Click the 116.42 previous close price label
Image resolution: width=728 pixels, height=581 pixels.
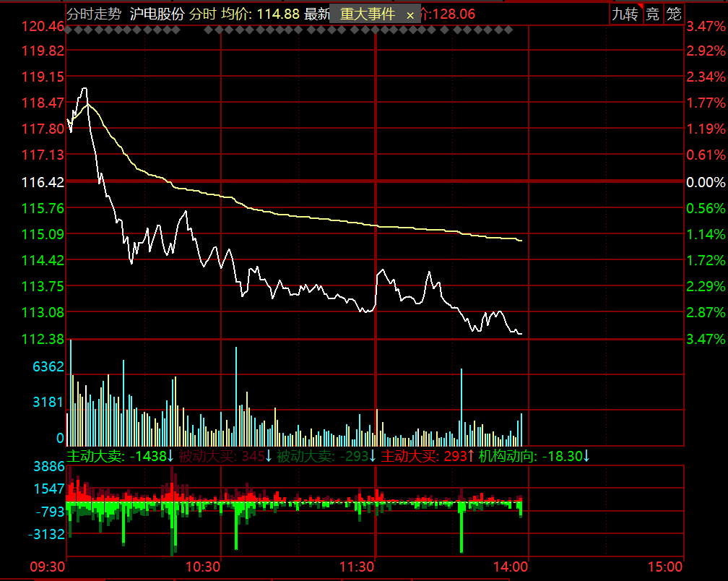pos(43,182)
